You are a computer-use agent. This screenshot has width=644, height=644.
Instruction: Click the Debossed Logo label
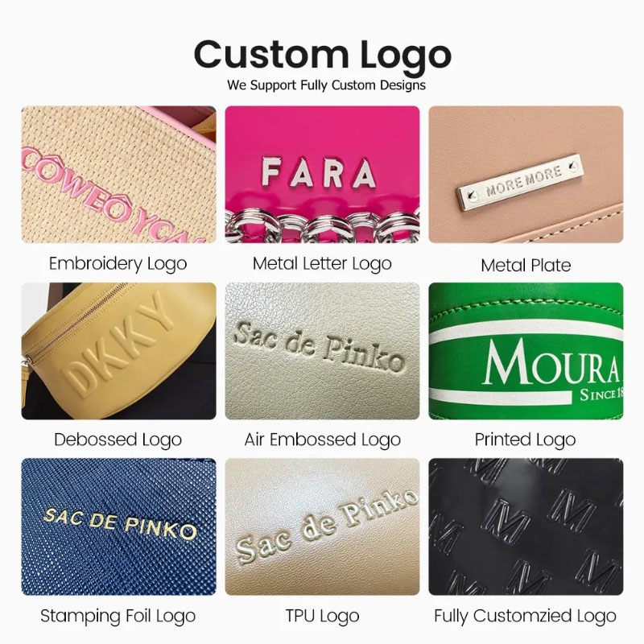point(118,440)
